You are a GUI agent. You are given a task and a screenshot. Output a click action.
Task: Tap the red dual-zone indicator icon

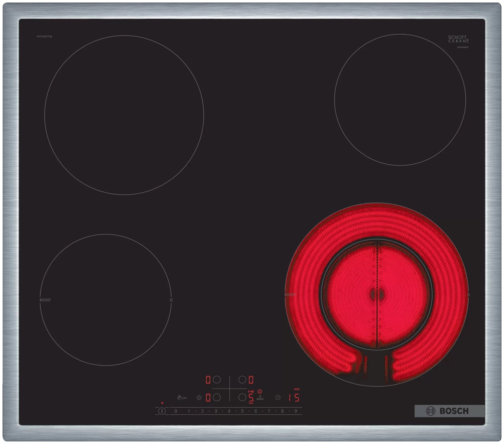click(x=260, y=392)
